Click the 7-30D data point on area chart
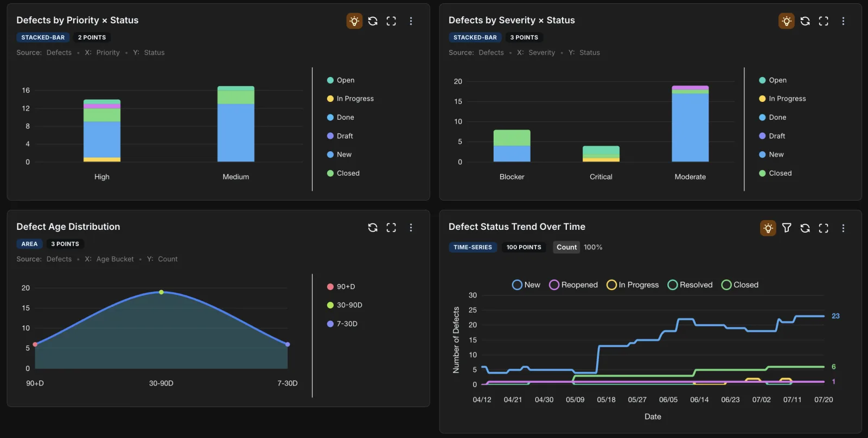This screenshot has height=438, width=868. 288,344
